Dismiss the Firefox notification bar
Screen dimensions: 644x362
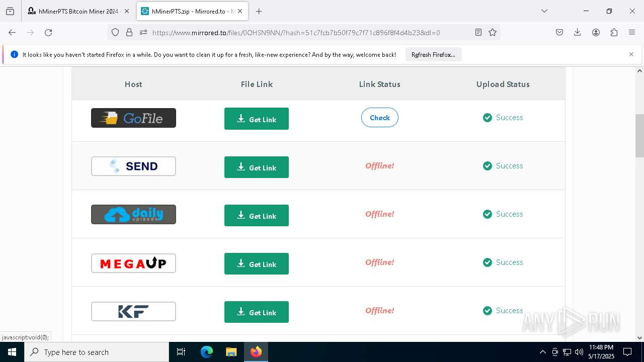pos(631,54)
